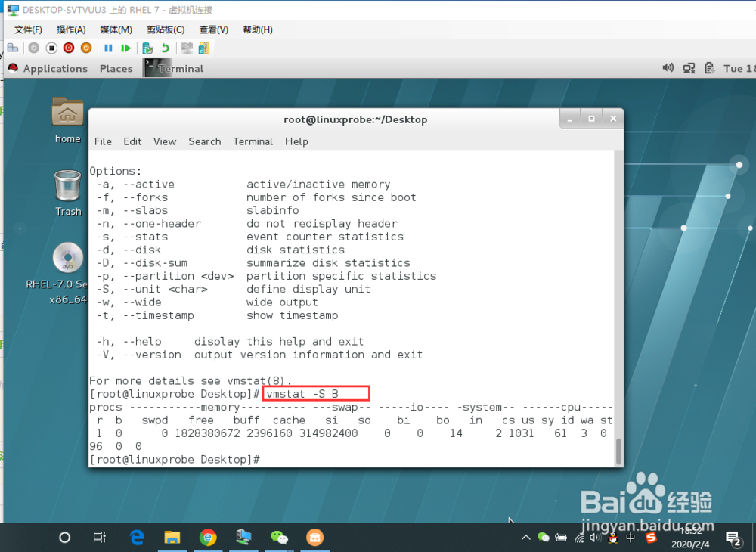Click the Tue clock in GNOME panel

[739, 69]
